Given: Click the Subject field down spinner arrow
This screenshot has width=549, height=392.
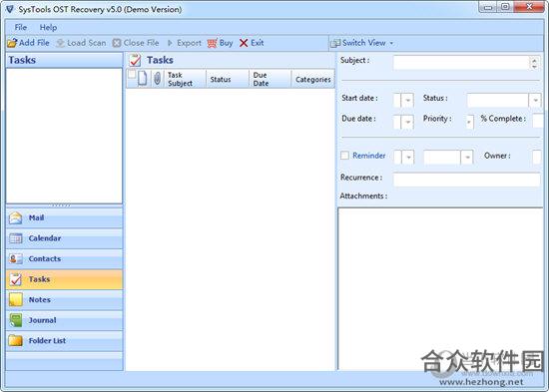Looking at the screenshot, I should (x=534, y=66).
